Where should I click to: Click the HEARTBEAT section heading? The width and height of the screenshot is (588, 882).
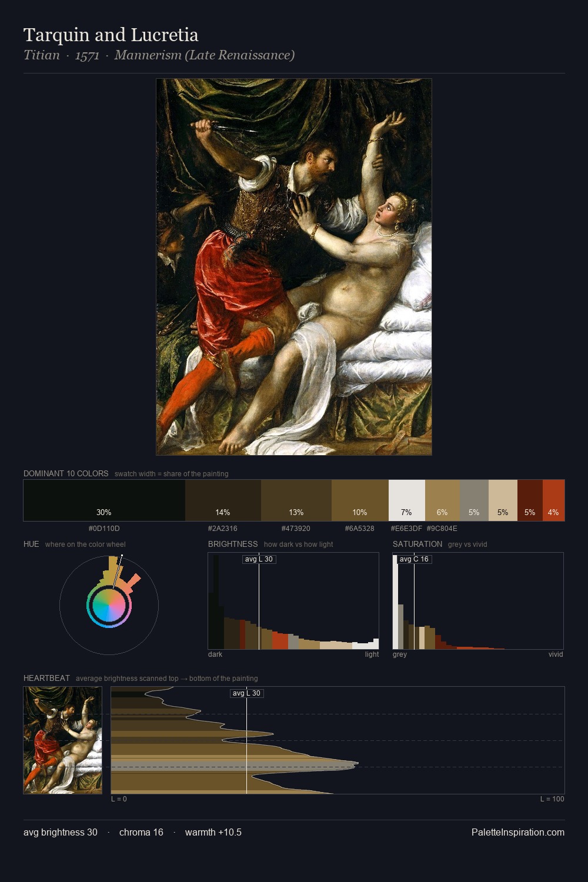click(x=46, y=678)
